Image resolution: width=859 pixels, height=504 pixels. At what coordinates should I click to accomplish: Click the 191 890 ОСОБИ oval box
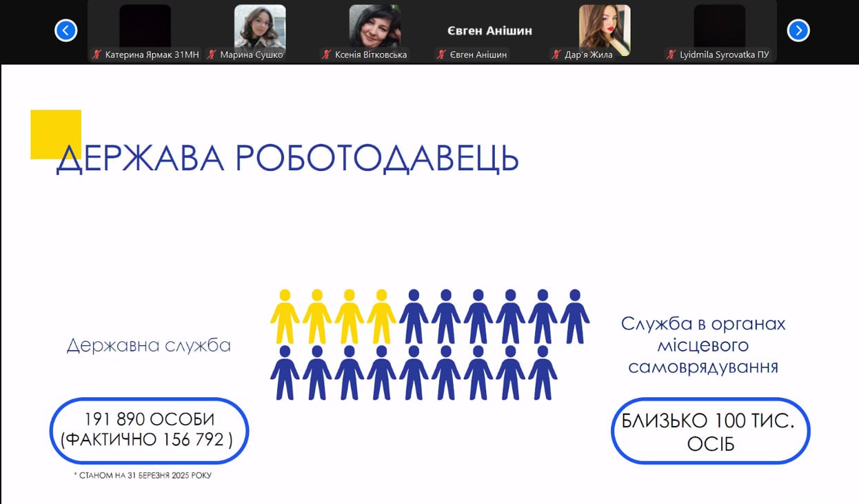click(x=149, y=431)
